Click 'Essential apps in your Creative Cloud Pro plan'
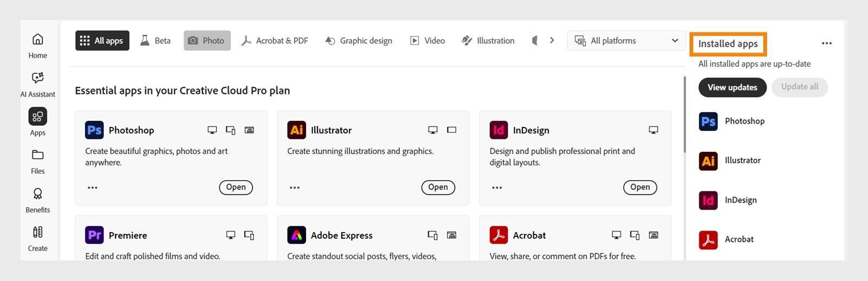The width and height of the screenshot is (868, 281). (x=182, y=91)
